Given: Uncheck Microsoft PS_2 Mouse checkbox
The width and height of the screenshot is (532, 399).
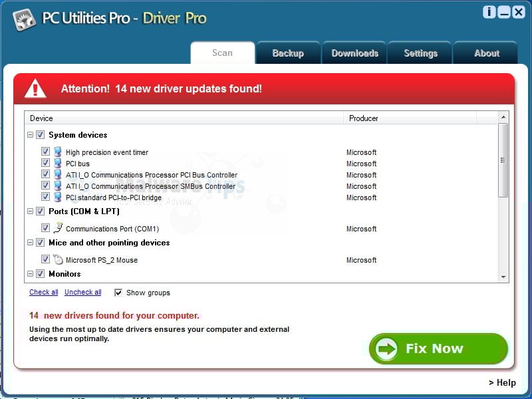Looking at the screenshot, I should 45,259.
